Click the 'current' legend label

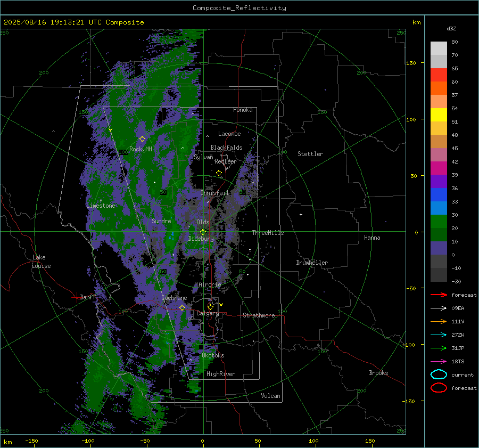[463, 375]
